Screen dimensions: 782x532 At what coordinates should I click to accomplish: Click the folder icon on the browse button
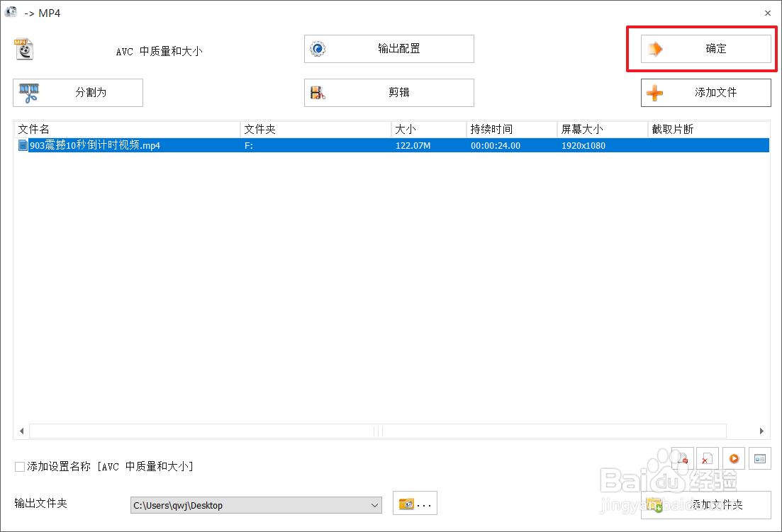point(406,503)
